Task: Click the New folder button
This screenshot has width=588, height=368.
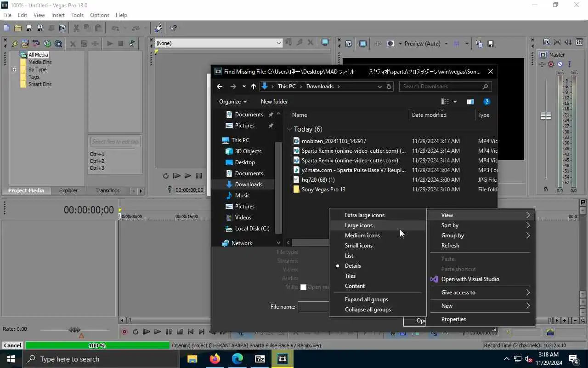Action: [274, 102]
